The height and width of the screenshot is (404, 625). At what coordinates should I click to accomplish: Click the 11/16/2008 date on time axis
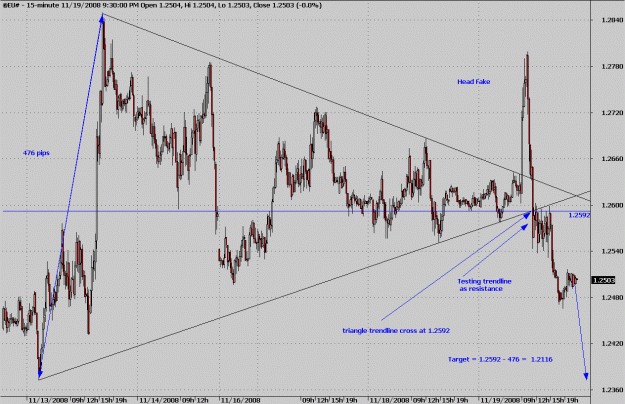(x=240, y=400)
